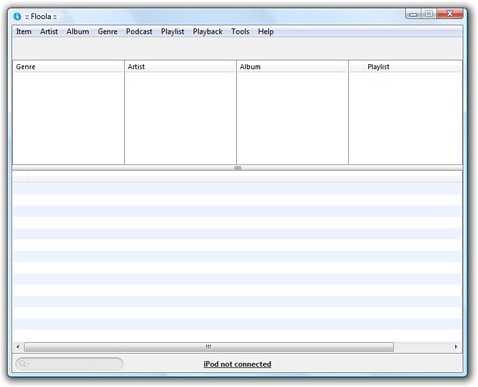Open the Artist menu

(49, 32)
